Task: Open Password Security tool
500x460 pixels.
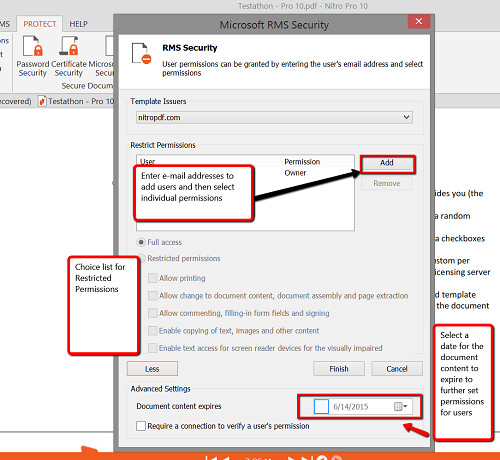Action: [x=33, y=56]
